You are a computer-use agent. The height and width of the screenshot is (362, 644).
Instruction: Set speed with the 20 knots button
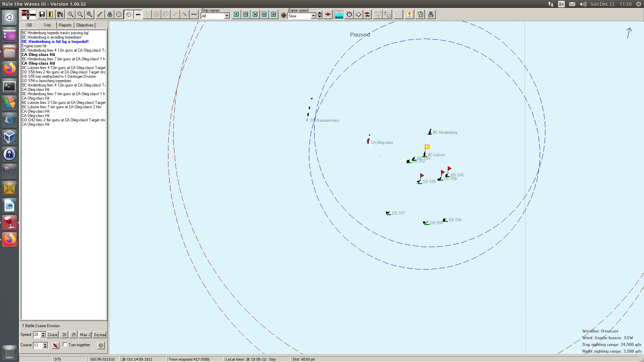coord(64,335)
